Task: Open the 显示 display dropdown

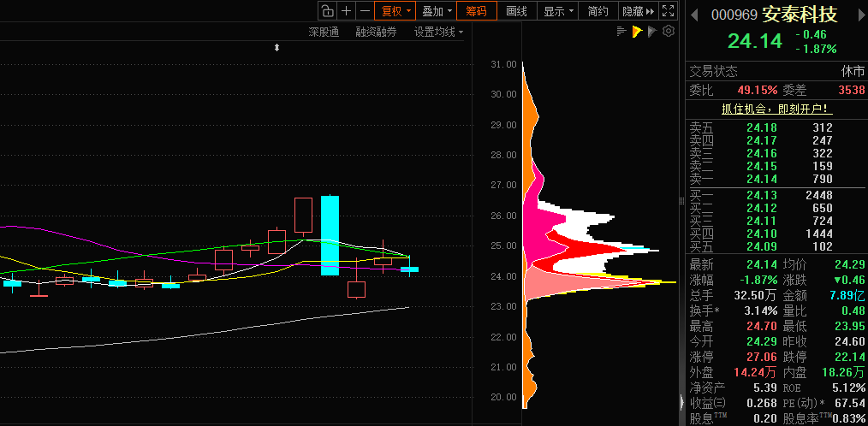Action: 558,10
